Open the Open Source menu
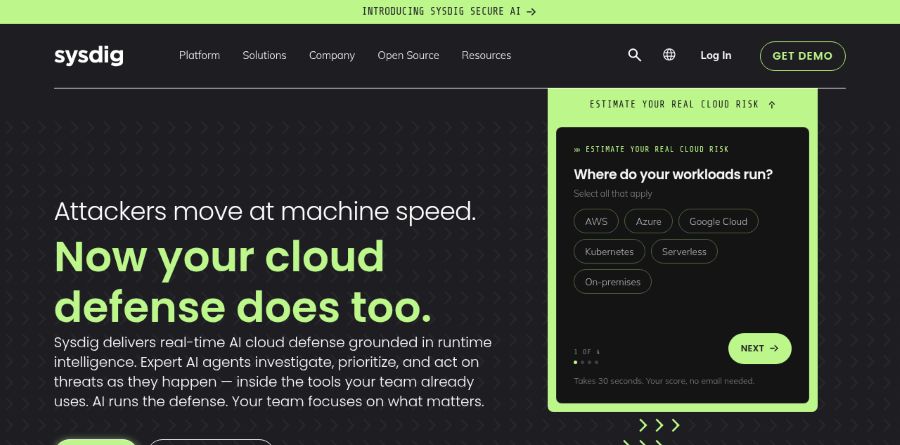Viewport: 900px width, 445px height. coord(408,55)
